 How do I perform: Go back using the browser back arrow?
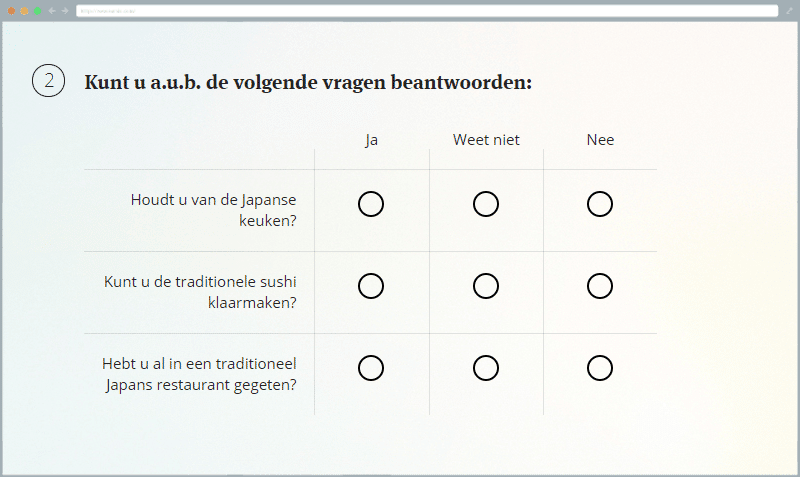coord(51,11)
